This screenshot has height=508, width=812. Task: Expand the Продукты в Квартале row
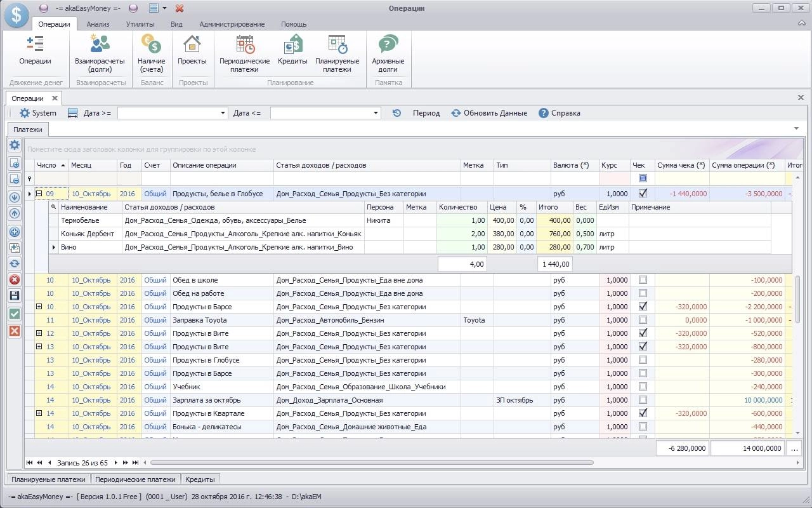pos(39,413)
